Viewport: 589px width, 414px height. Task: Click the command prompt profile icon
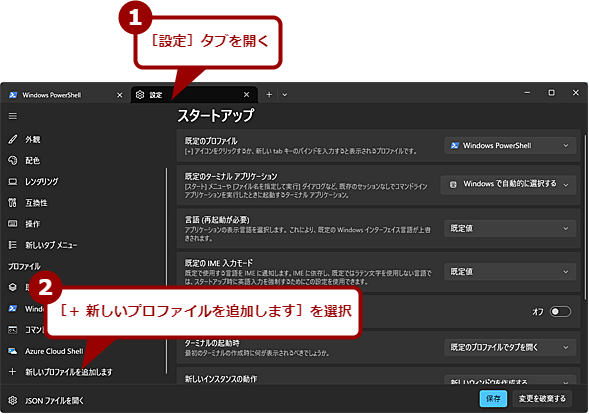[x=13, y=330]
